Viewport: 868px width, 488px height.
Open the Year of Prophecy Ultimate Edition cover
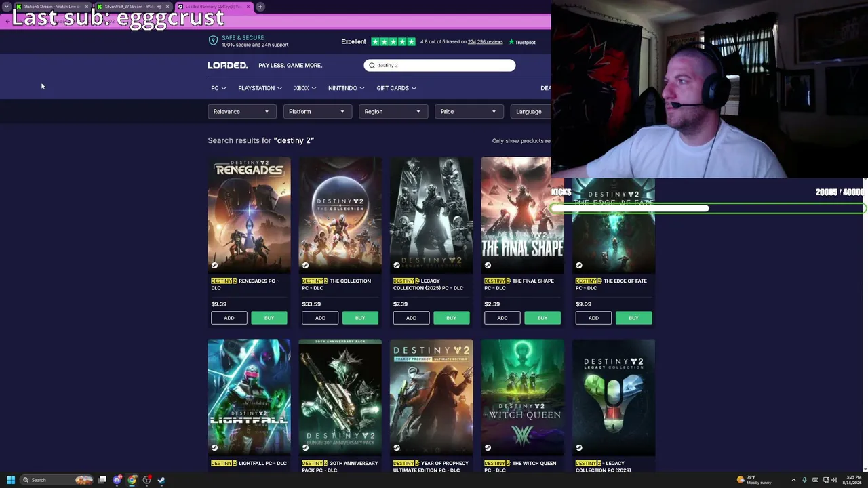[431, 396]
